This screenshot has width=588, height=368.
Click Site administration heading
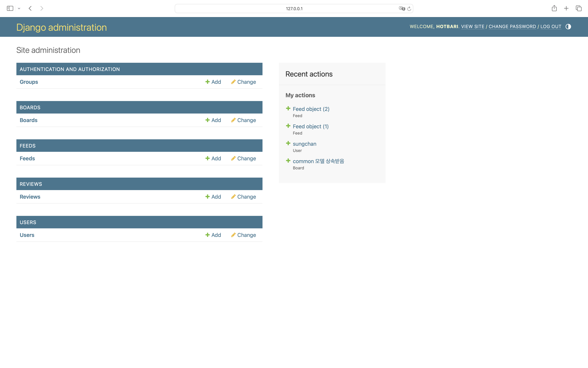(48, 50)
